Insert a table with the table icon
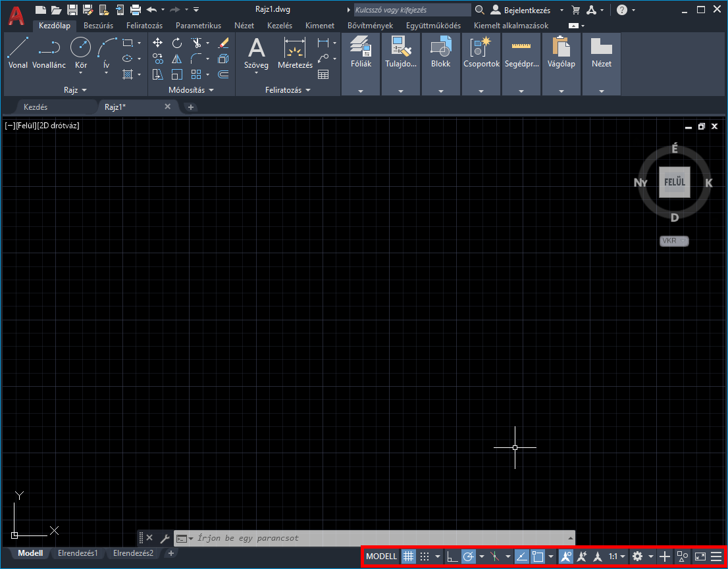This screenshot has width=728, height=569. coord(323,74)
